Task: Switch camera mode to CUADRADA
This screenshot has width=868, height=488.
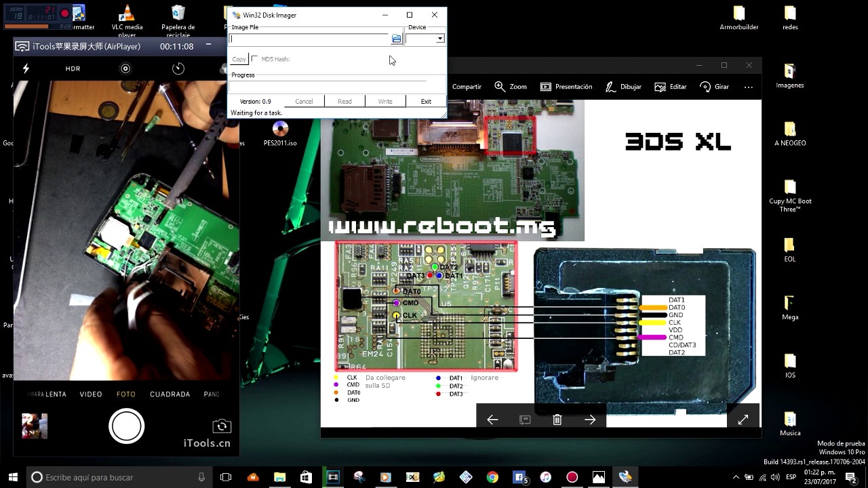Action: pos(170,394)
